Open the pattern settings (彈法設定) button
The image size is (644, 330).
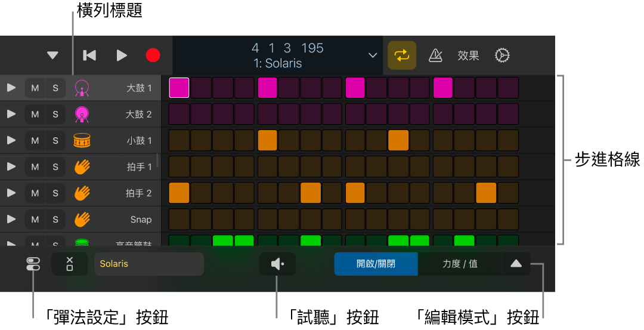click(x=33, y=264)
